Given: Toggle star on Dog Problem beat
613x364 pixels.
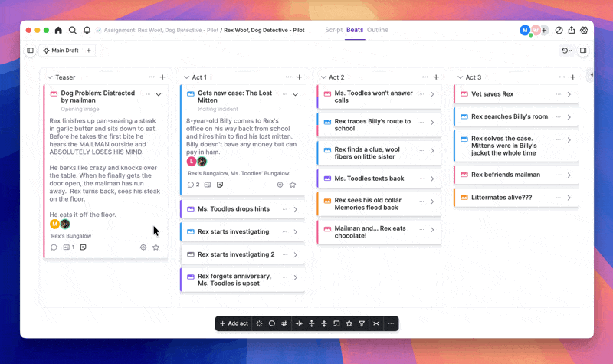Looking at the screenshot, I should 156,248.
